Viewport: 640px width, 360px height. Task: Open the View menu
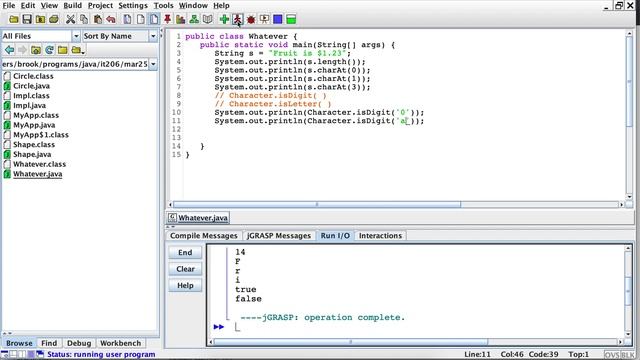[x=49, y=5]
